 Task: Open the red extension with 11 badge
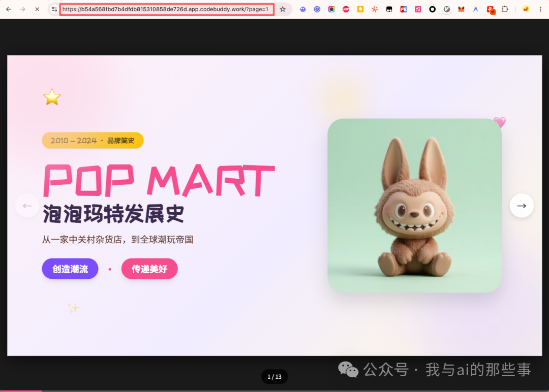(491, 10)
